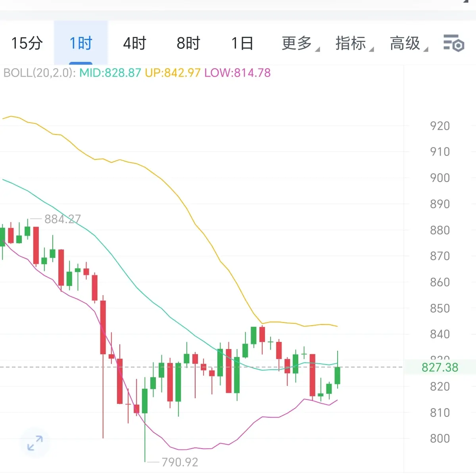The width and height of the screenshot is (476, 474).
Task: Choose the 8时 timeframe
Action: 188,43
